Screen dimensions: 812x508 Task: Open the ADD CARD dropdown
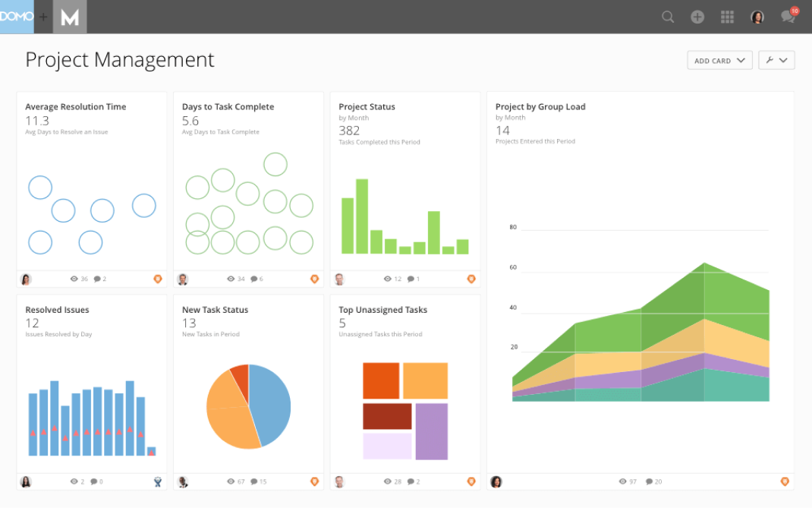720,60
